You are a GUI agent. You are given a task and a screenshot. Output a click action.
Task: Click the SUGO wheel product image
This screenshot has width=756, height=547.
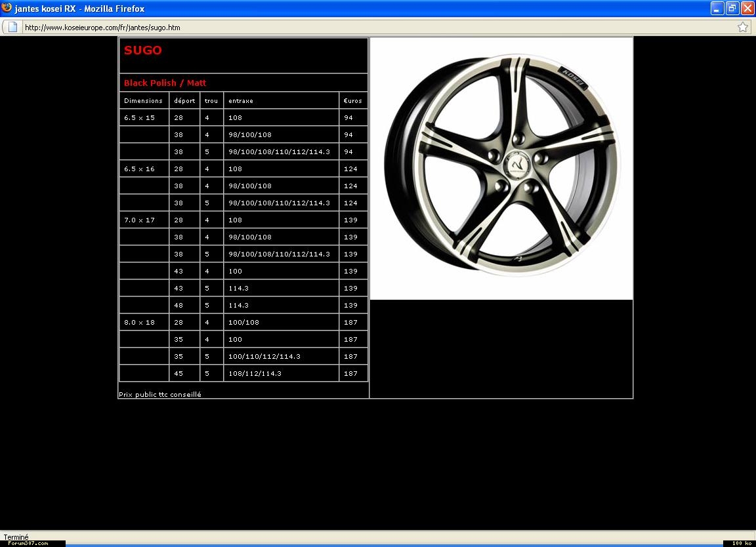pos(501,168)
